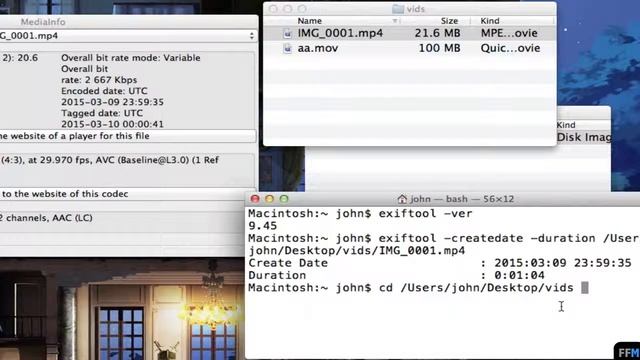Select IMG_0001.mp4 file icon in vids window
640x360 pixels.
pos(287,33)
